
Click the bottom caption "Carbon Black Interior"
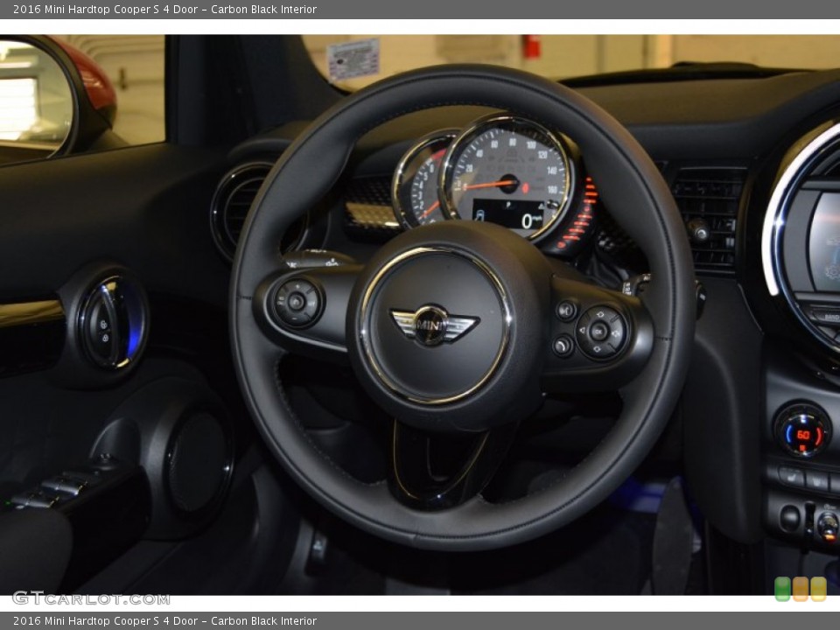pyautogui.click(x=263, y=621)
